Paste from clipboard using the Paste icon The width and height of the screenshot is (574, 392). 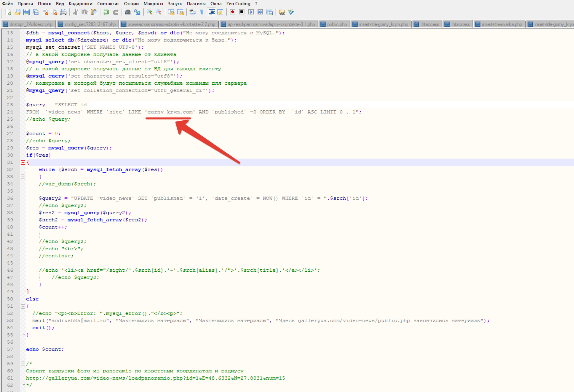tap(94, 12)
